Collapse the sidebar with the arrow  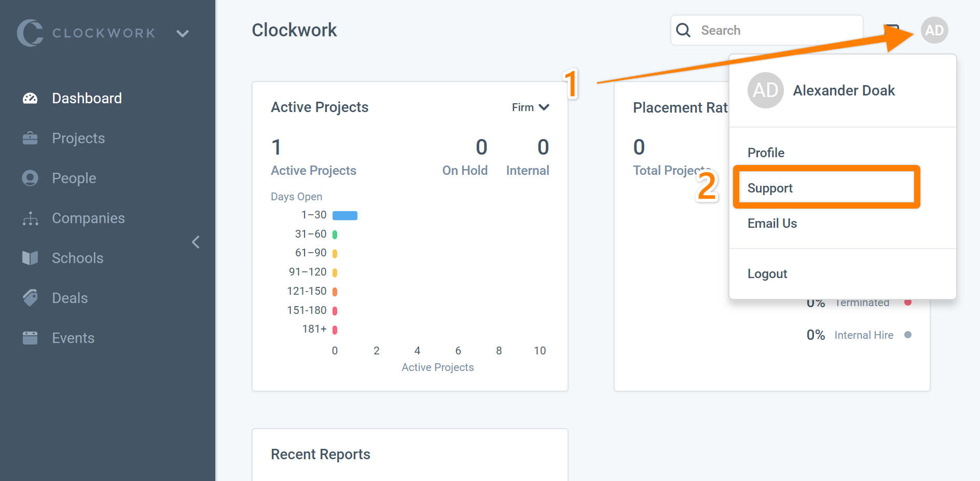pos(196,242)
